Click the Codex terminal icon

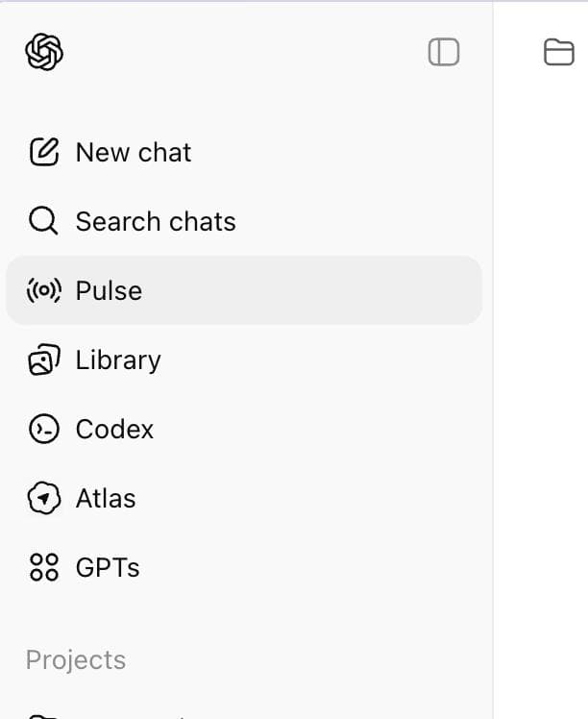pos(44,430)
